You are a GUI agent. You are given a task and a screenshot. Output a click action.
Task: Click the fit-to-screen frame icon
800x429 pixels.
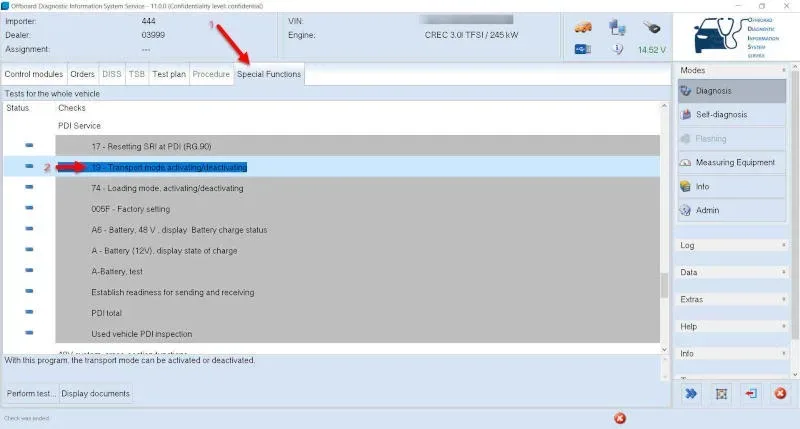coord(721,393)
